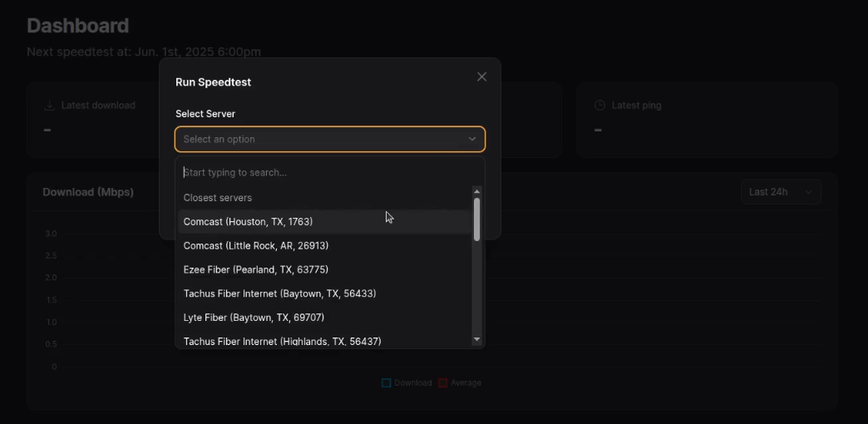This screenshot has height=424, width=868.
Task: Click the Select Server label
Action: 205,113
